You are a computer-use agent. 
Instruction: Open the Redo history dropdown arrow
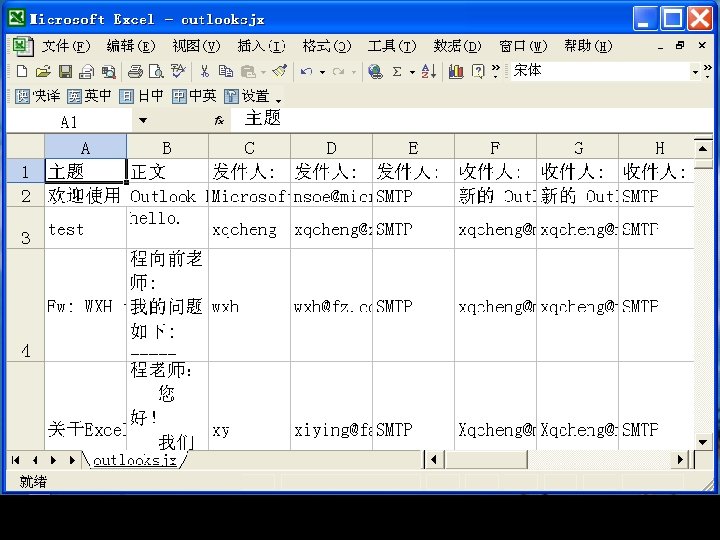coord(354,72)
